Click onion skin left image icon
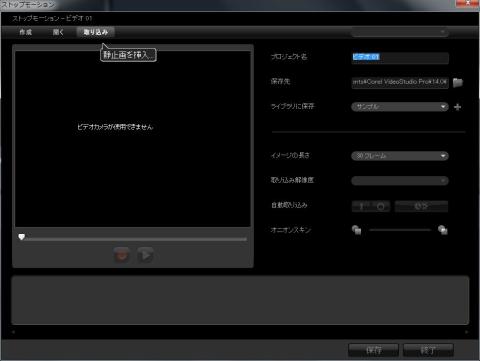This screenshot has width=480, height=361. 356,230
